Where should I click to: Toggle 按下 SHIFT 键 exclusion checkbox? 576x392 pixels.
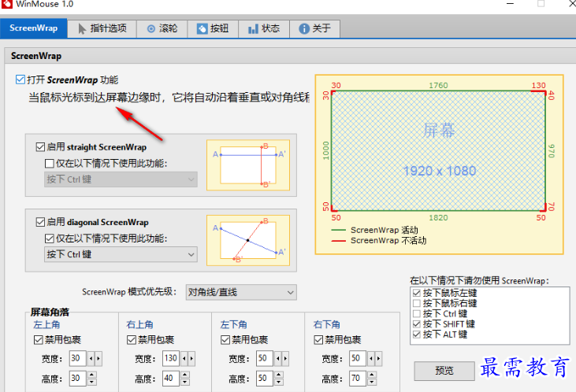tap(417, 324)
